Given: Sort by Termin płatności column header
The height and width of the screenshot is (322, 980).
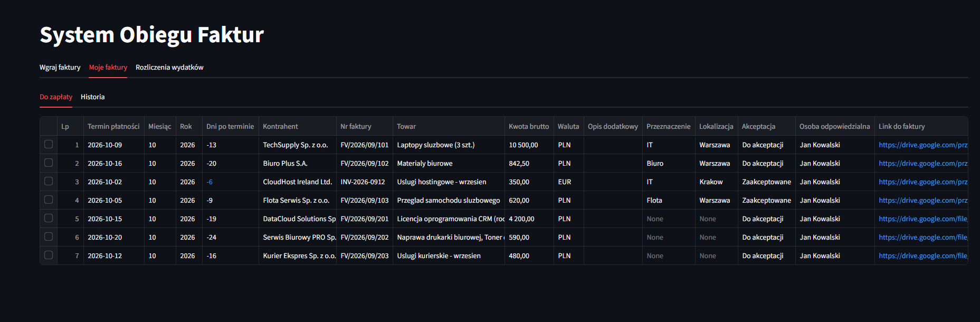Looking at the screenshot, I should (113, 126).
